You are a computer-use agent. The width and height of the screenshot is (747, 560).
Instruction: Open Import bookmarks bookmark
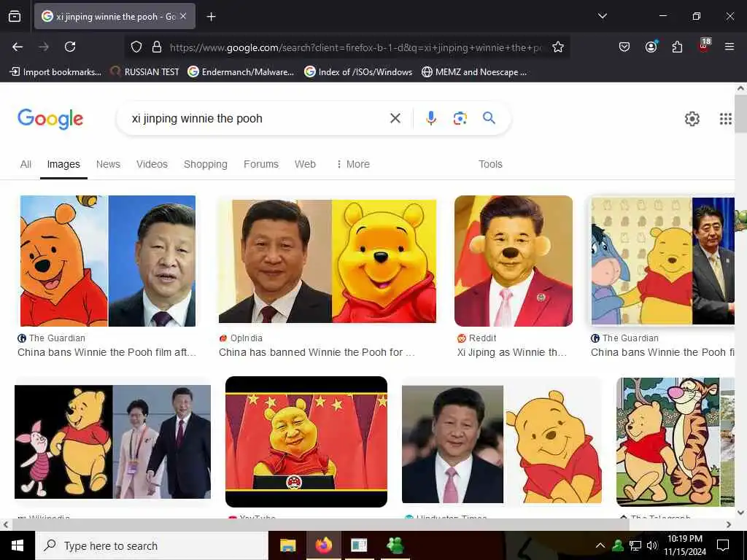point(55,72)
